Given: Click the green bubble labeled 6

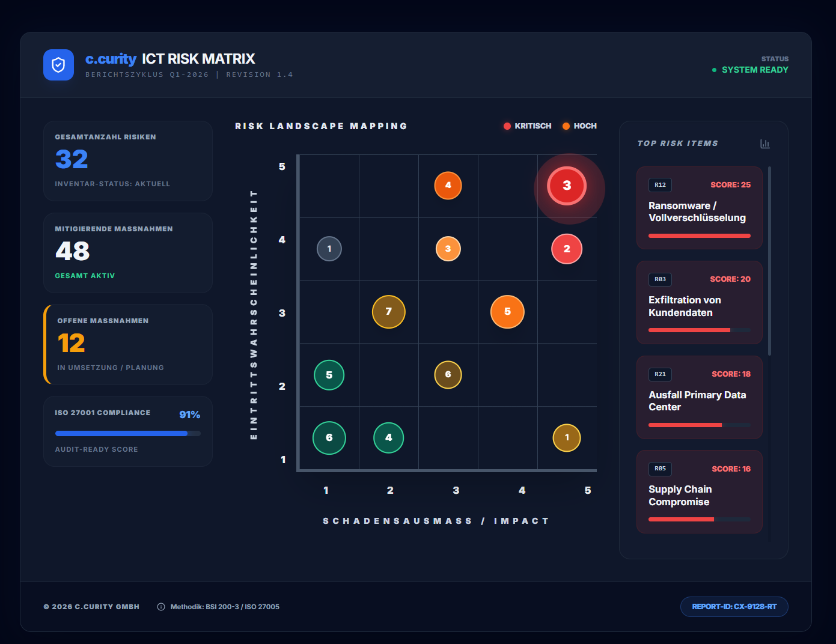Looking at the screenshot, I should 329,437.
